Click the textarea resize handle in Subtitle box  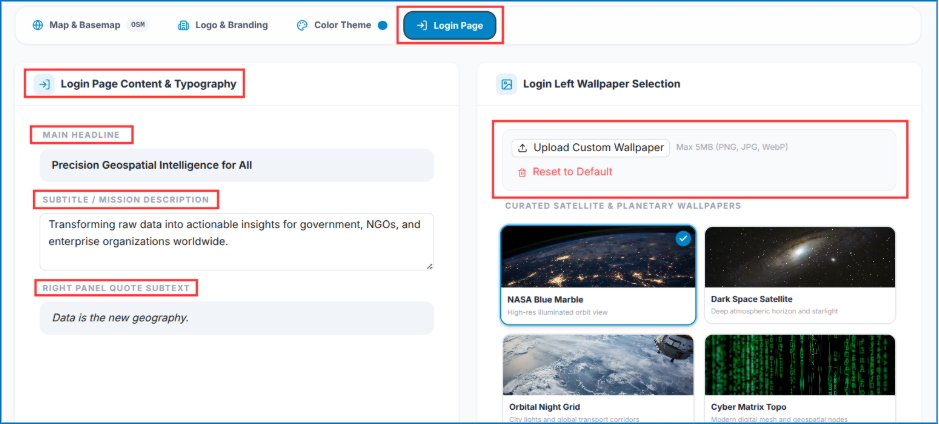tap(429, 266)
